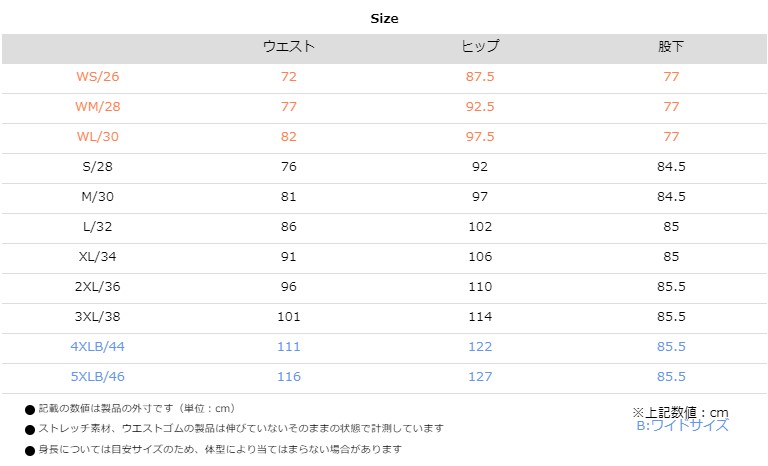Image resolution: width=768 pixels, height=466 pixels.
Task: Open the 5XLB/46 size link
Action: pyautogui.click(x=97, y=376)
